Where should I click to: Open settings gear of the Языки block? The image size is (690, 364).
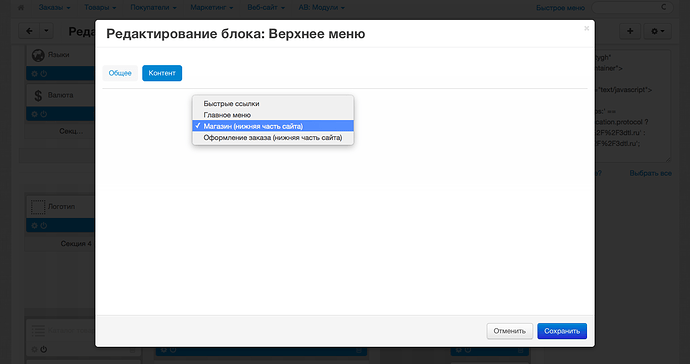pyautogui.click(x=34, y=74)
